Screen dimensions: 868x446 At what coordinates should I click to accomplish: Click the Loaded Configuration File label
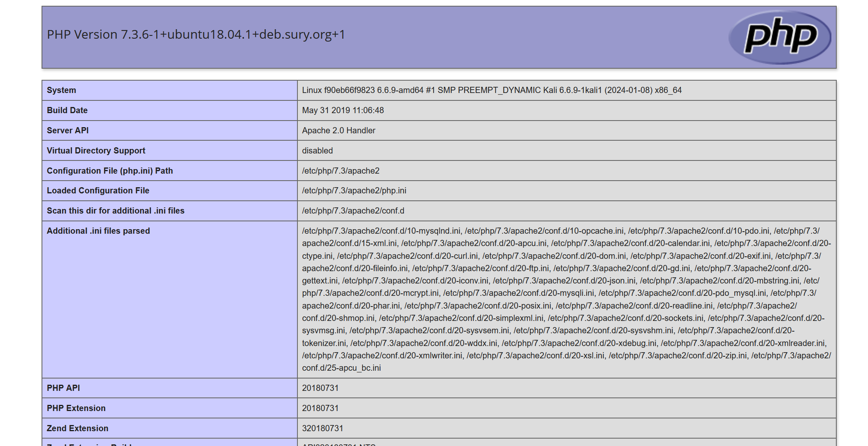(x=98, y=190)
